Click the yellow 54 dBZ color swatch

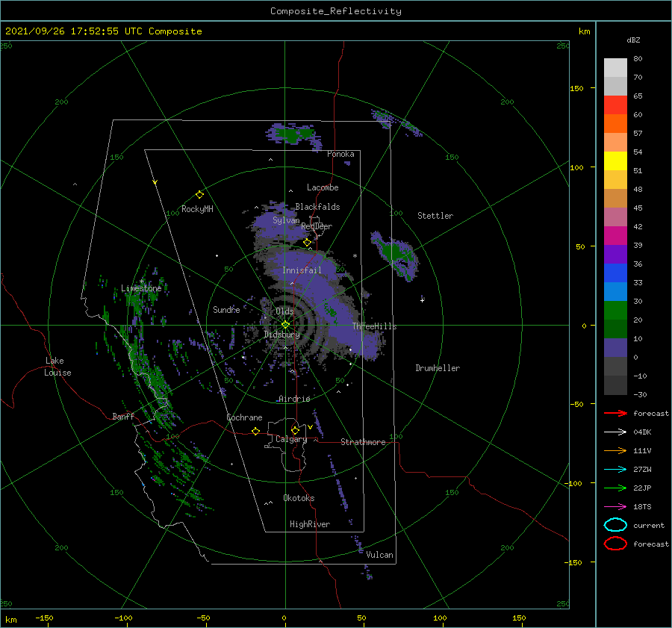(615, 161)
